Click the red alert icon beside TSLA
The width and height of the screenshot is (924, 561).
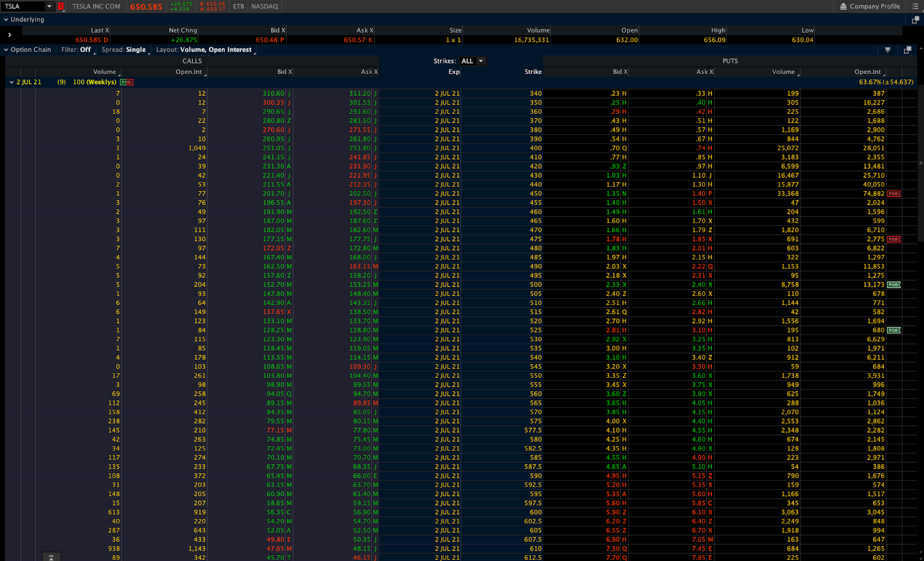pos(61,6)
